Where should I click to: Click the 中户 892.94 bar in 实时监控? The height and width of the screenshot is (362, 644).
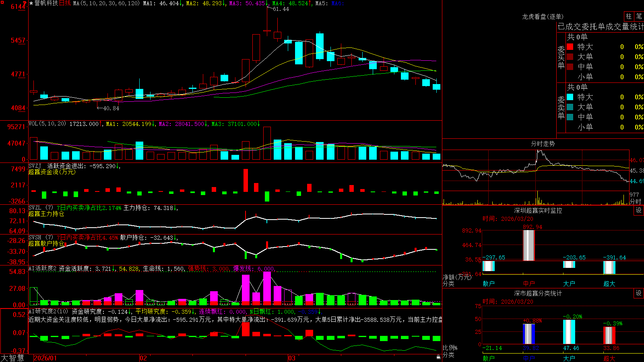pyautogui.click(x=528, y=245)
